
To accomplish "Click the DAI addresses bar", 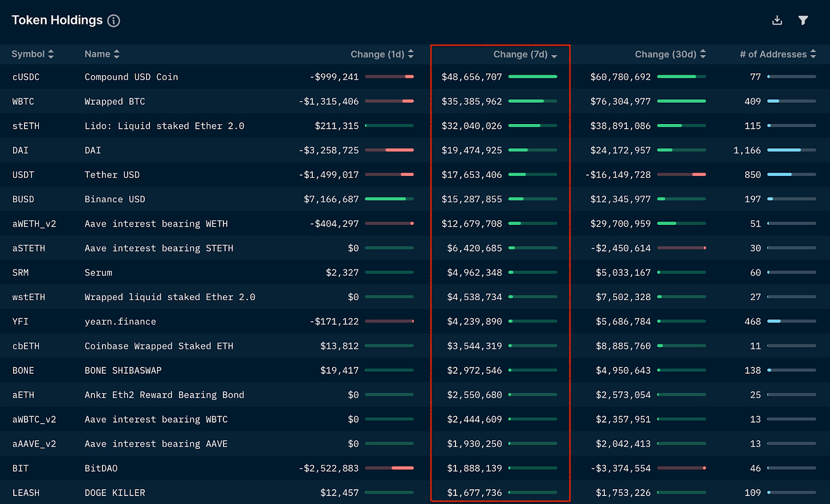I will pos(791,150).
